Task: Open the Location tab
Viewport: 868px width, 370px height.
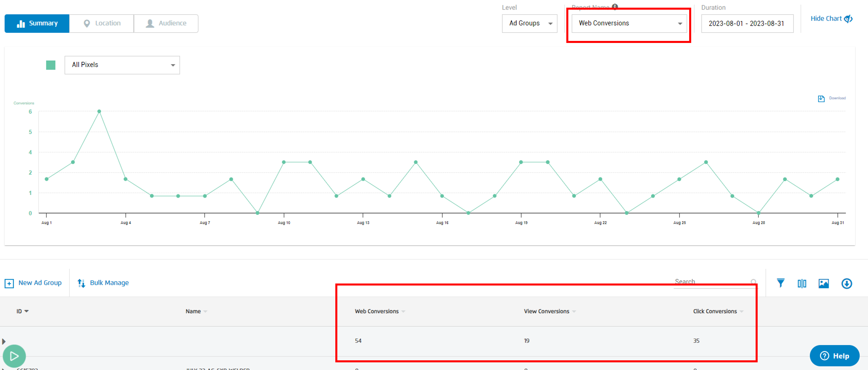Action: tap(102, 23)
